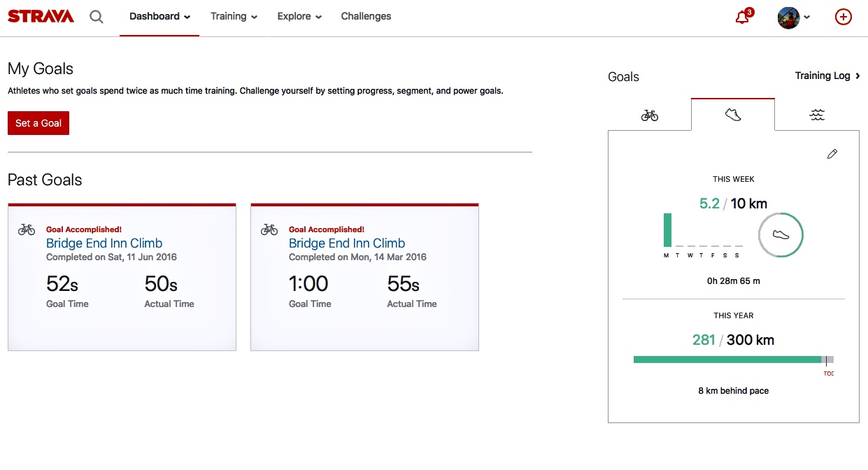The height and width of the screenshot is (470, 868).
Task: Open profile avatar dropdown menu
Action: (794, 17)
